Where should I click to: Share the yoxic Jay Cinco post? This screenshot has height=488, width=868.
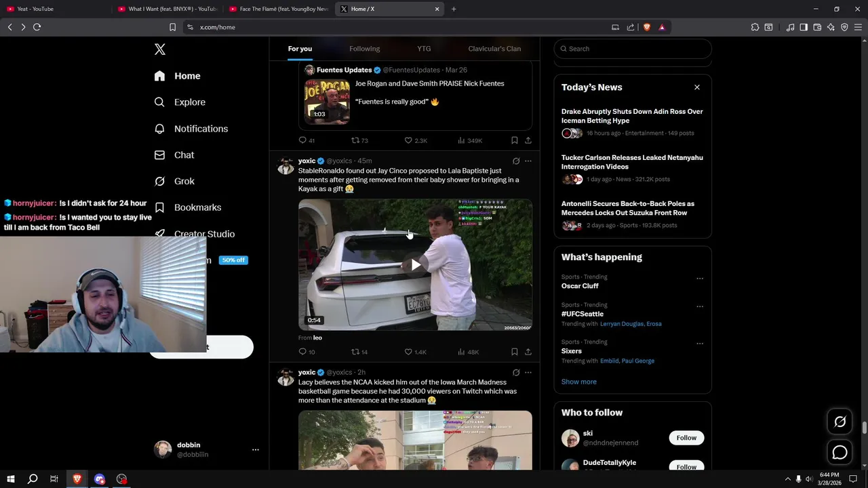click(528, 352)
